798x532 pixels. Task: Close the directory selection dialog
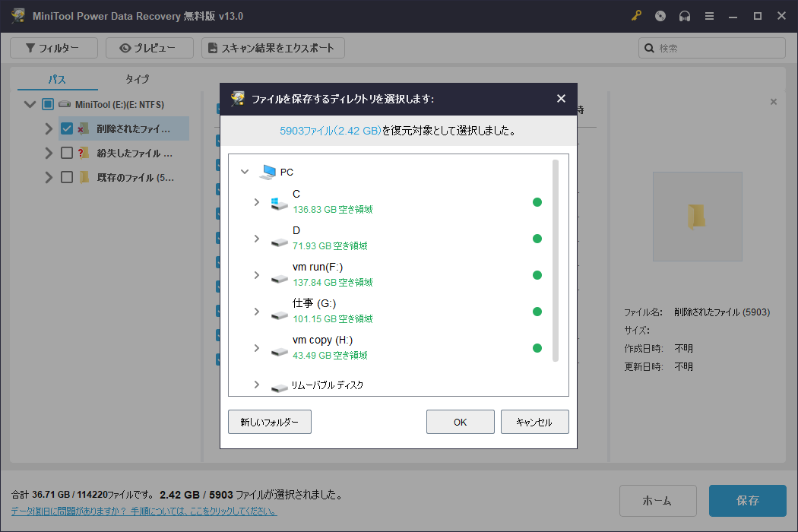click(x=561, y=98)
